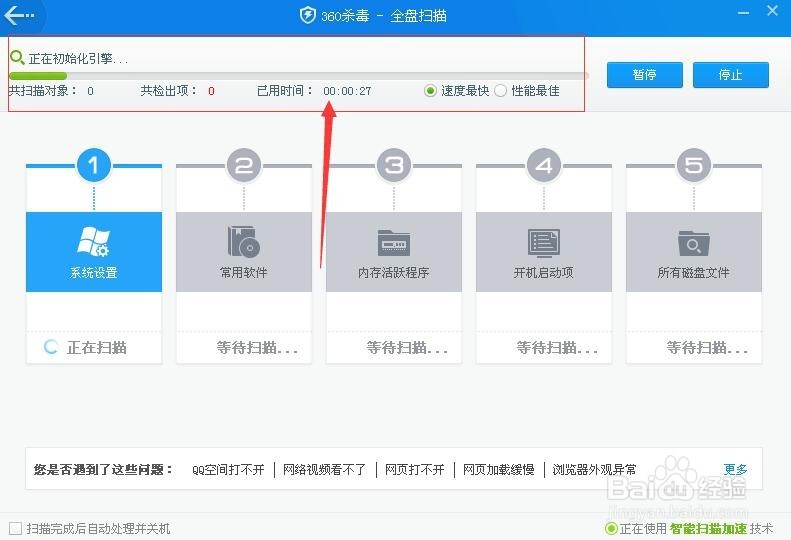Click 等待扫描 under 开机启动项

pyautogui.click(x=557, y=347)
